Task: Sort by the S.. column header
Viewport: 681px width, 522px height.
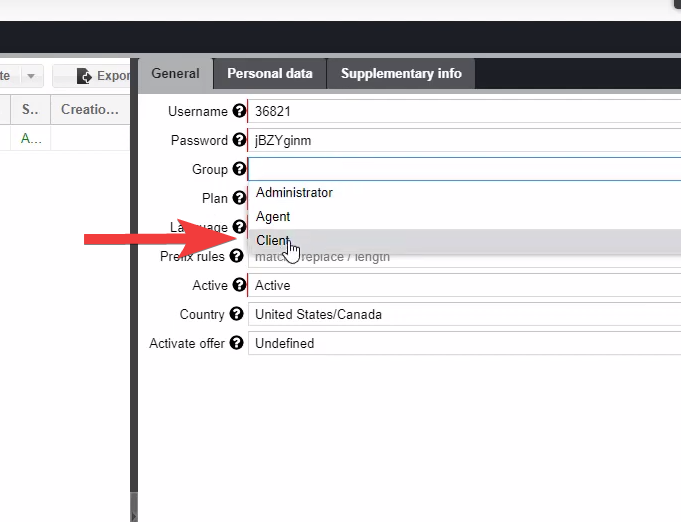Action: [x=30, y=109]
